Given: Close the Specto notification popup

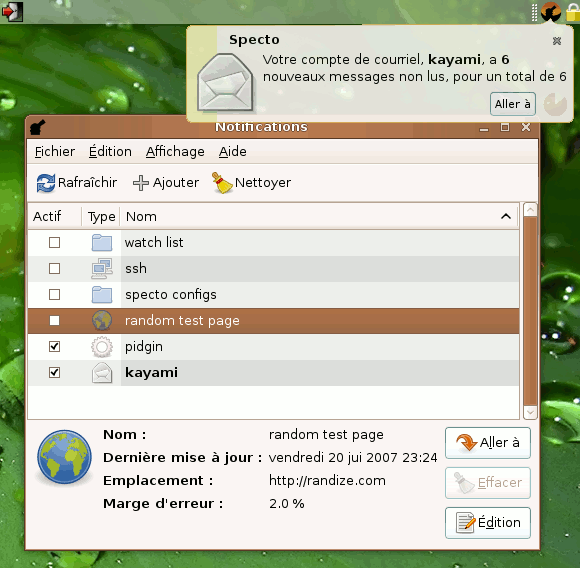Looking at the screenshot, I should 557,41.
